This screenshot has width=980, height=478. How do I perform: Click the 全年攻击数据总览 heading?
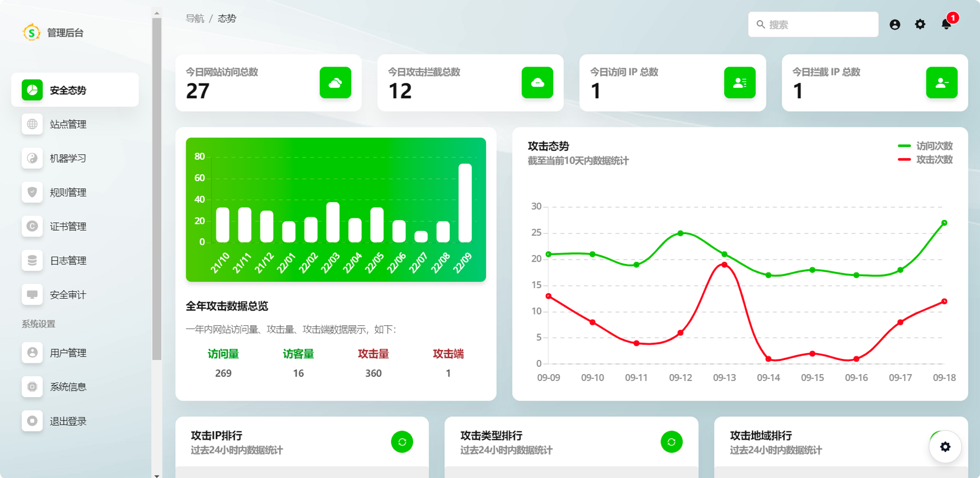[227, 306]
